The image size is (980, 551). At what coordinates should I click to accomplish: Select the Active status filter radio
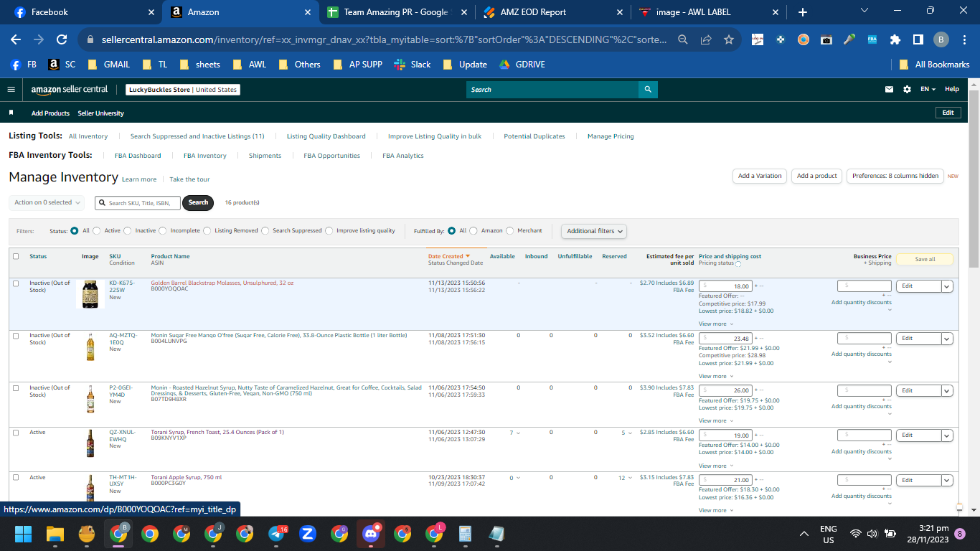pos(97,231)
